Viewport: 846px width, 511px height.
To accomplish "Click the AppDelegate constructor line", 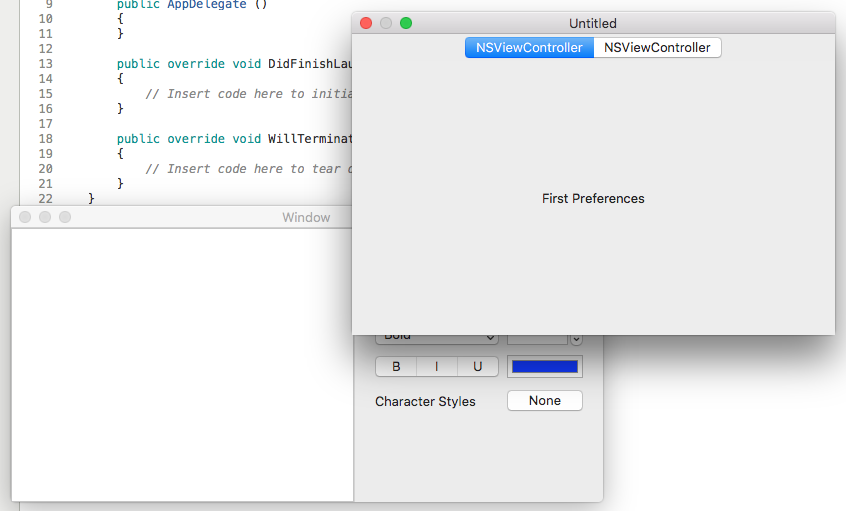I will [x=192, y=5].
